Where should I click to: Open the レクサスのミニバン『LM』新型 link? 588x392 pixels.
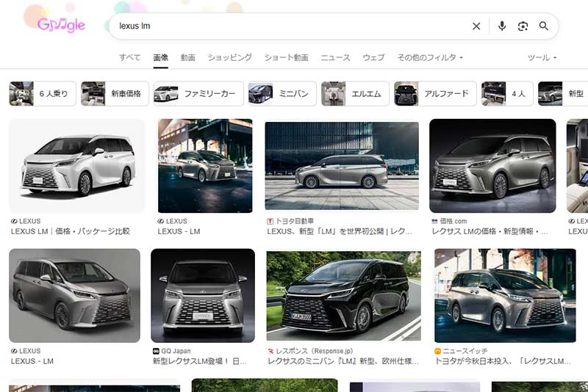pyautogui.click(x=343, y=361)
